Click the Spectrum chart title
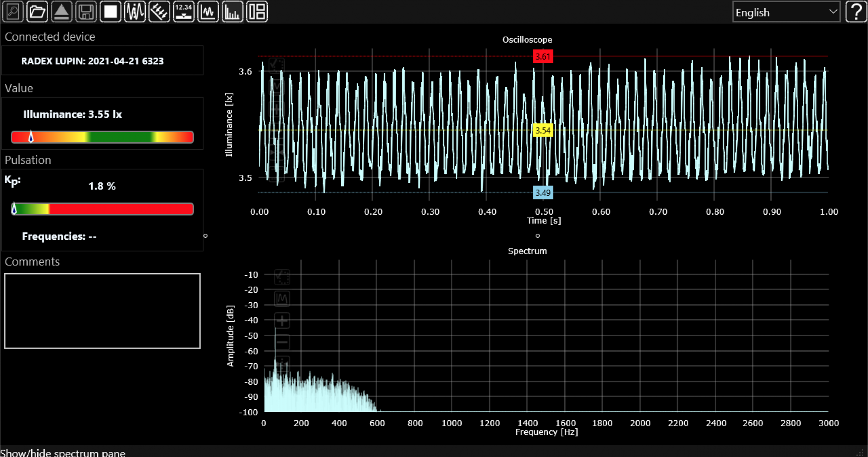868x457 pixels. [x=527, y=251]
